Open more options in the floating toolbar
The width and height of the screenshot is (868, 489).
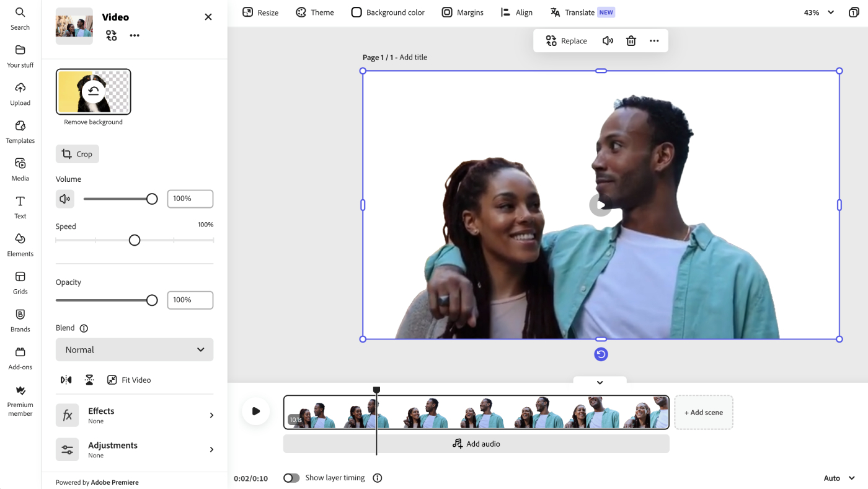[654, 41]
